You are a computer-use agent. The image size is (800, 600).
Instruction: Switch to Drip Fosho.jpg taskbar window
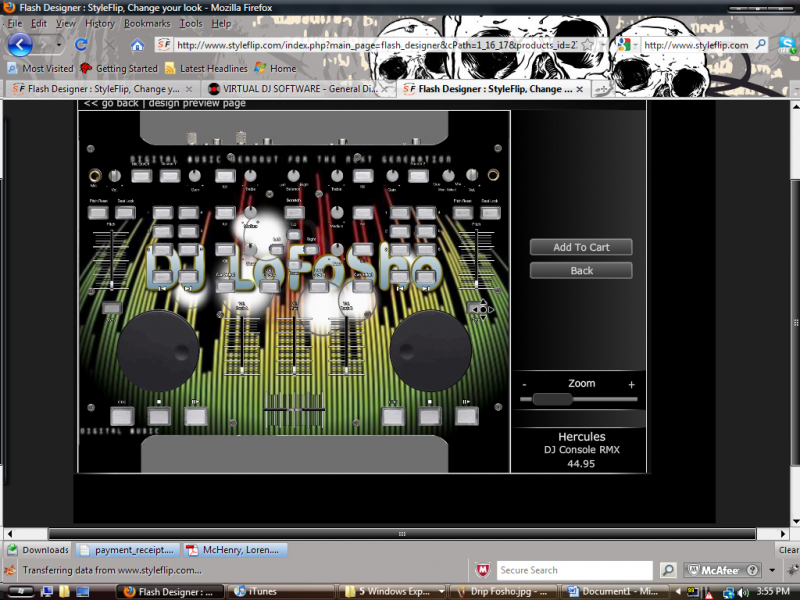[x=502, y=592]
